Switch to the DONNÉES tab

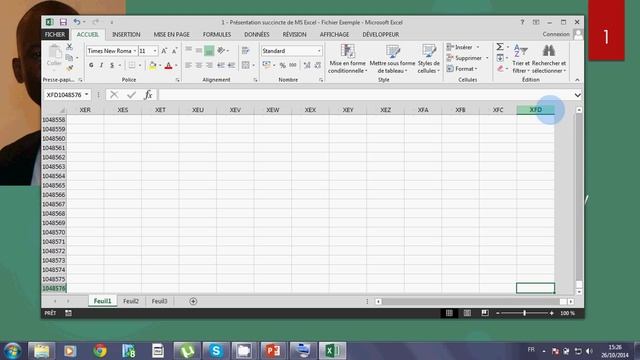click(257, 35)
